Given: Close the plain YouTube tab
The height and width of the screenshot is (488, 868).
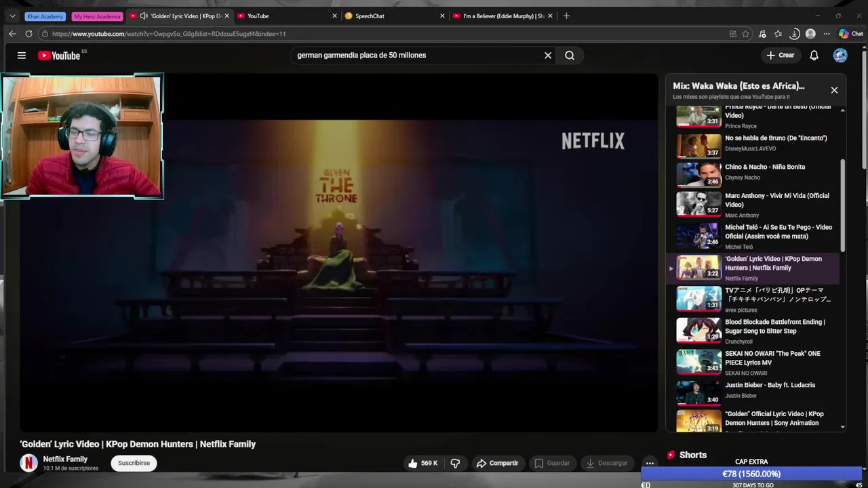Looking at the screenshot, I should click(x=334, y=16).
